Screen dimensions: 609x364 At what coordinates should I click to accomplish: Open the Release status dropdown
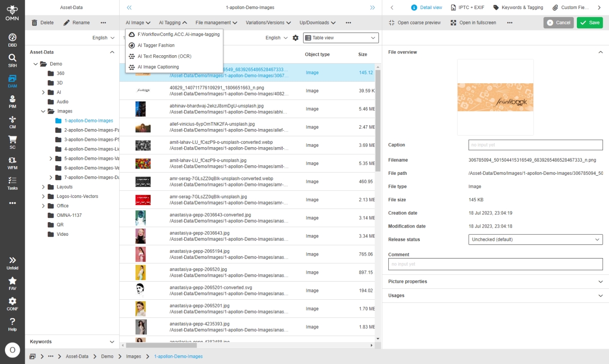click(x=535, y=240)
